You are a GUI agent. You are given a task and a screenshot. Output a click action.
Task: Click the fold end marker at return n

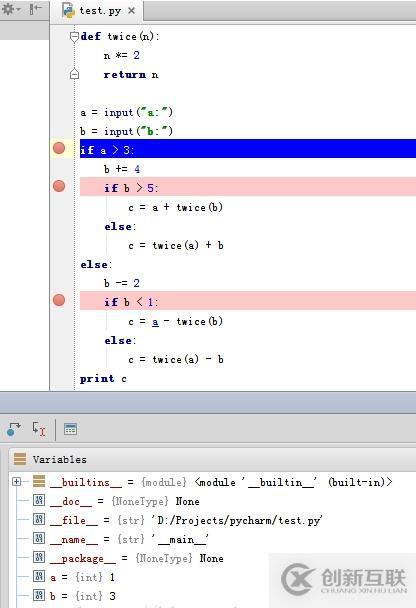tap(74, 74)
